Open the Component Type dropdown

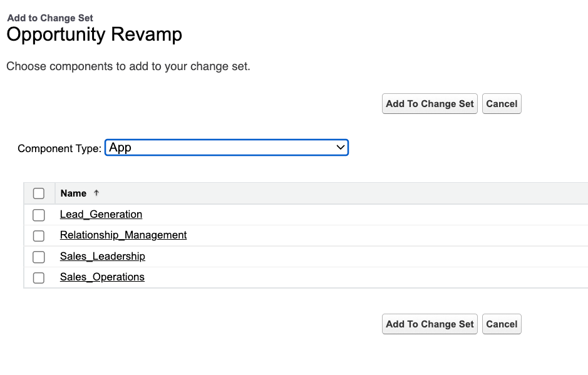[227, 148]
